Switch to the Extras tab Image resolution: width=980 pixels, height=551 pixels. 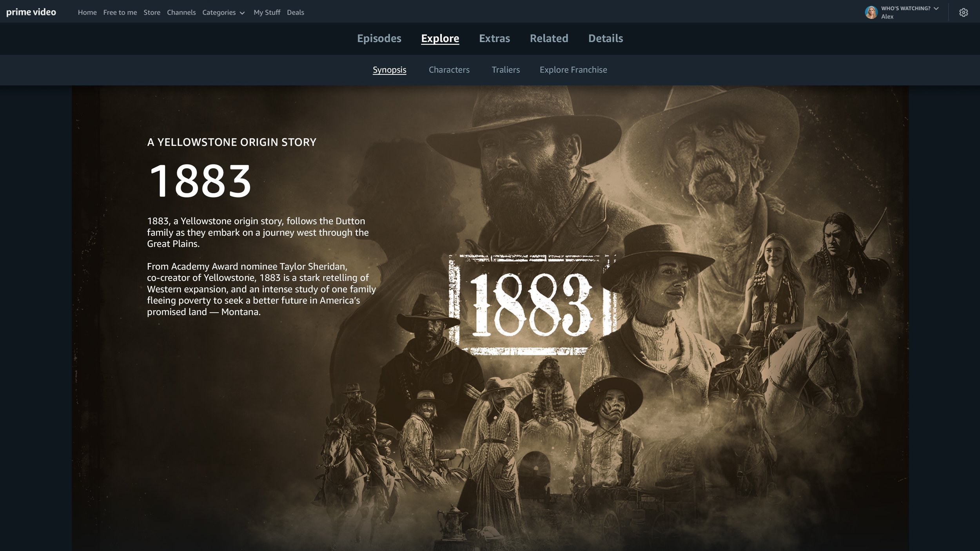[x=494, y=38]
